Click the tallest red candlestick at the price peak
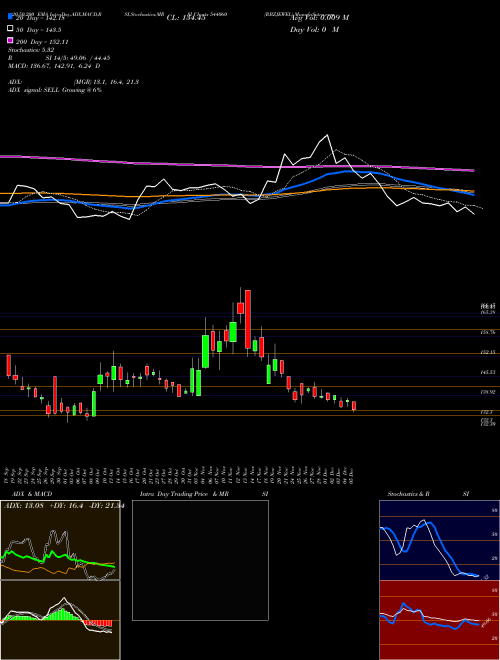 [x=248, y=319]
